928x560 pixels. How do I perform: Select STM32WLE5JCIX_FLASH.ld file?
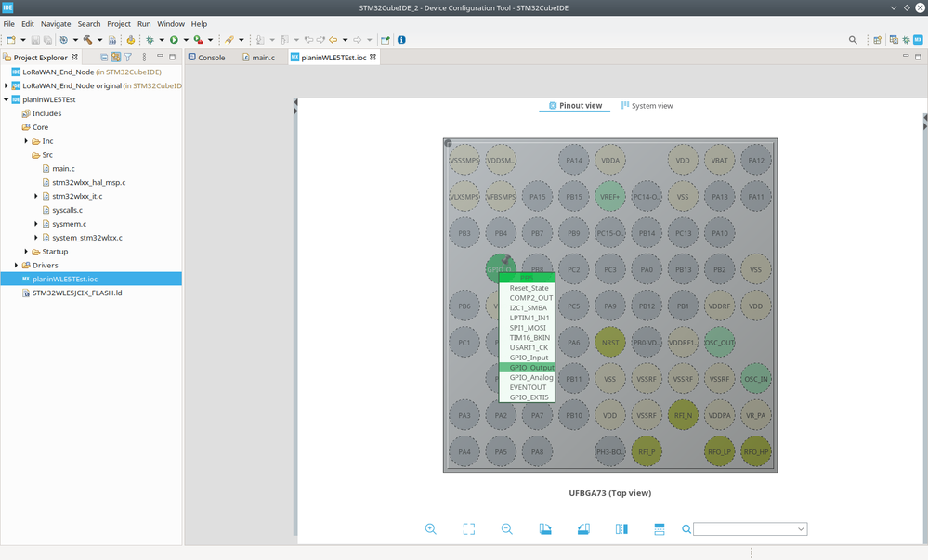tap(77, 293)
